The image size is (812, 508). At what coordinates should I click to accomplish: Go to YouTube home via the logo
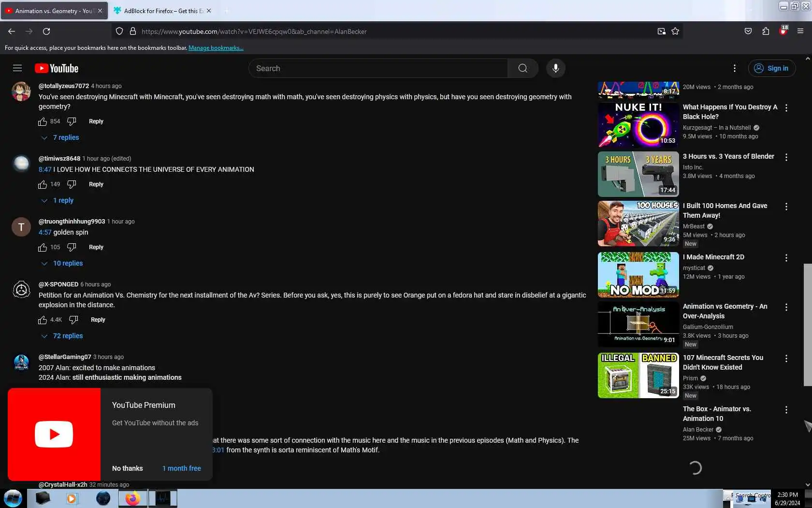click(57, 68)
